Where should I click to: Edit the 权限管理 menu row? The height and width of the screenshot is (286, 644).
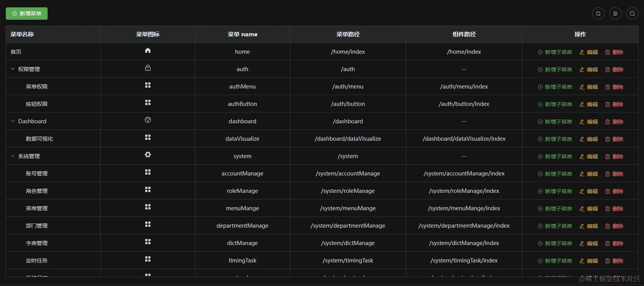pos(589,70)
